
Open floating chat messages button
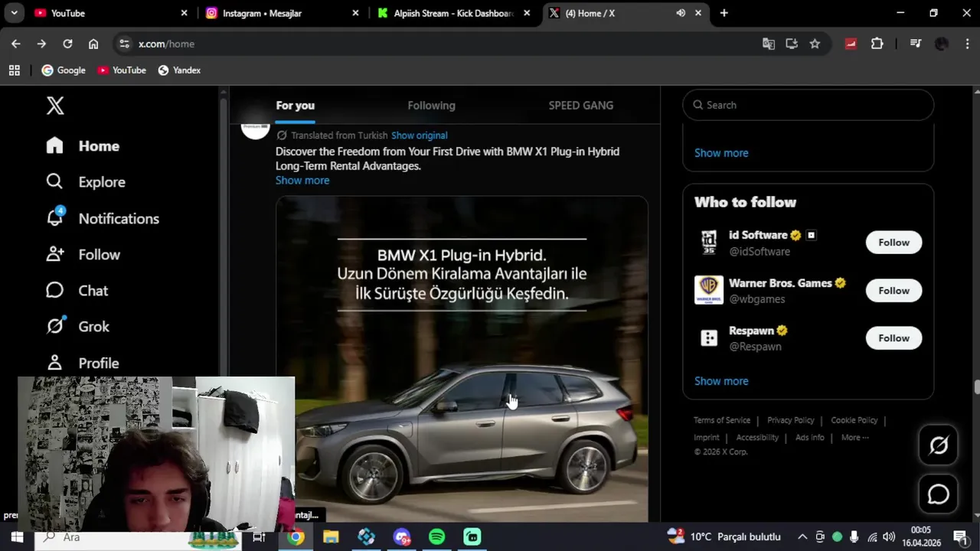[939, 494]
